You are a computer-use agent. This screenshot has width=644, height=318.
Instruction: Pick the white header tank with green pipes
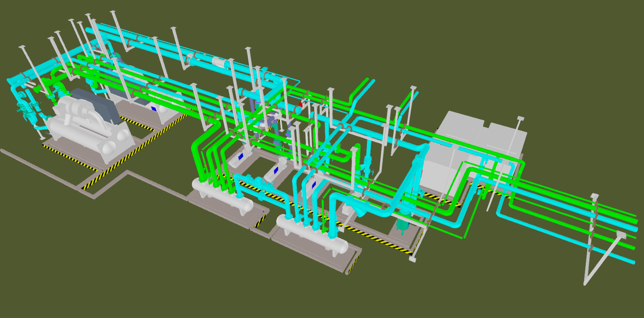click(222, 195)
